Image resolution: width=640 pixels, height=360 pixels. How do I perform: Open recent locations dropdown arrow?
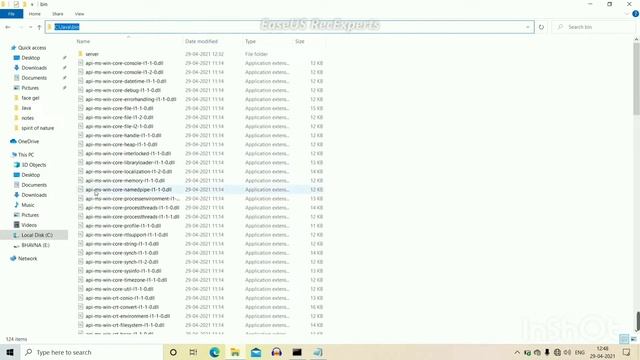click(x=31, y=27)
